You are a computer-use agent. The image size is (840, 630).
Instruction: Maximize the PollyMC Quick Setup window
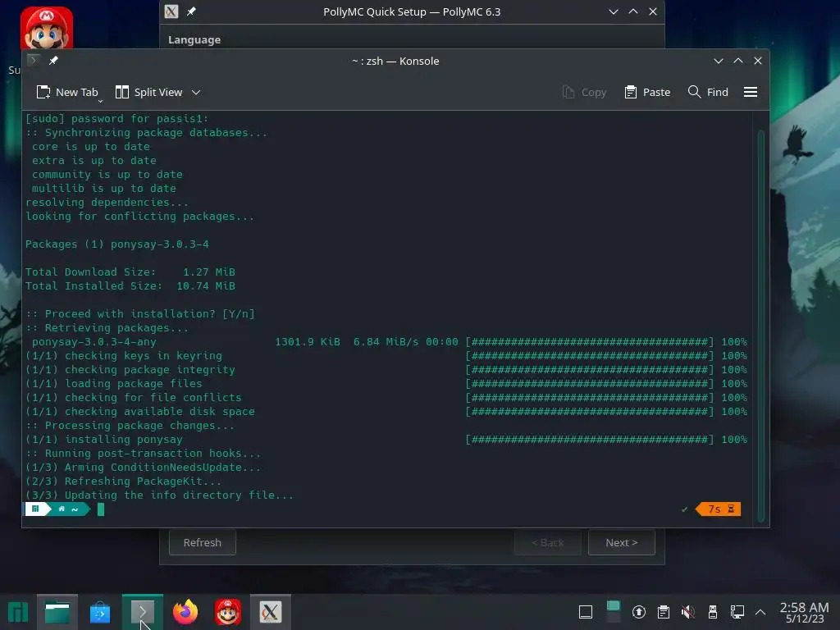point(633,11)
